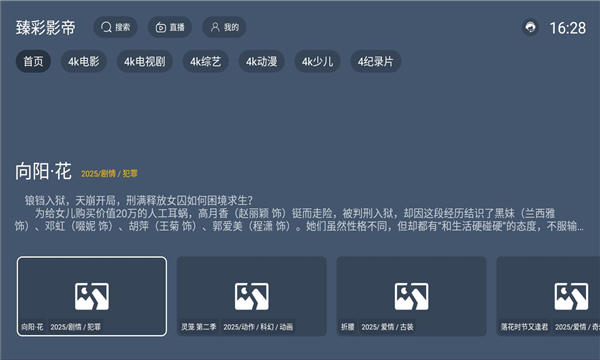Image resolution: width=600 pixels, height=360 pixels.
Task: Open the 4k少儿 tab
Action: pyautogui.click(x=318, y=61)
